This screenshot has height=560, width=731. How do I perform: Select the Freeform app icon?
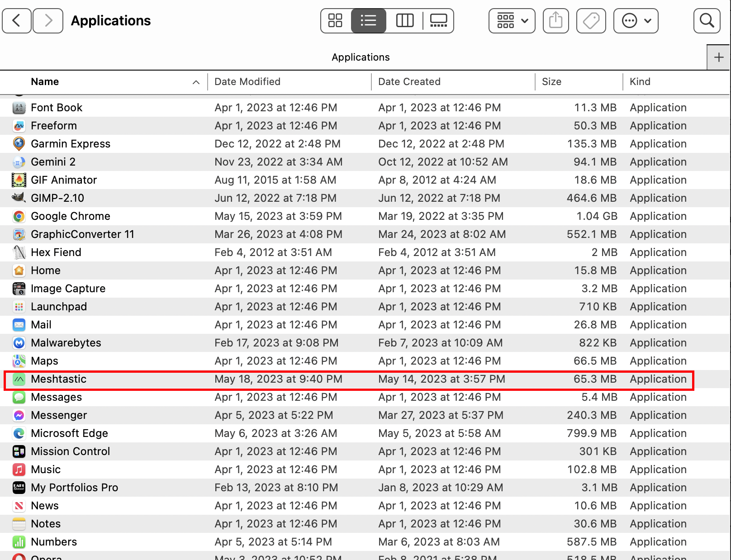(19, 126)
